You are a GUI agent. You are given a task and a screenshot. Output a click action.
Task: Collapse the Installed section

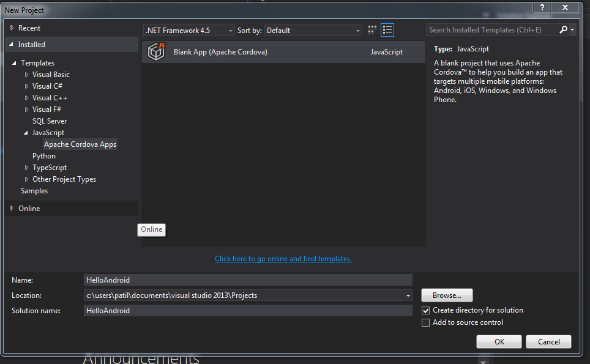coord(11,45)
